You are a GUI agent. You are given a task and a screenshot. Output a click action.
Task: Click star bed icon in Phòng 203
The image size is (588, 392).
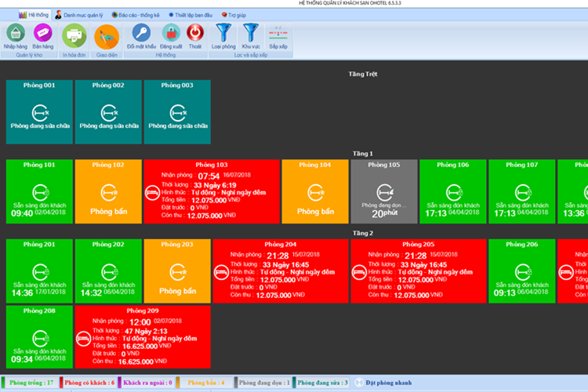click(x=178, y=272)
